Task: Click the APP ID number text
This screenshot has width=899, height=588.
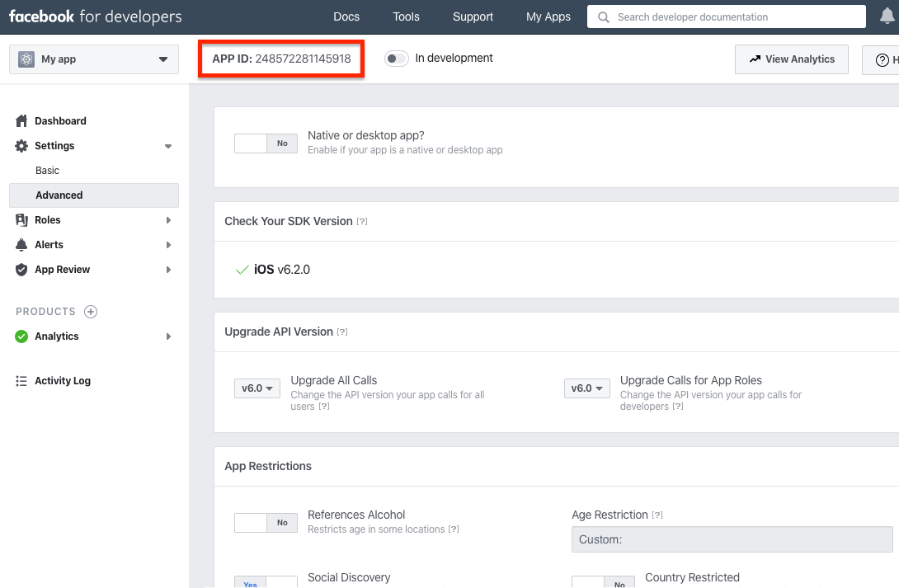Action: click(303, 59)
